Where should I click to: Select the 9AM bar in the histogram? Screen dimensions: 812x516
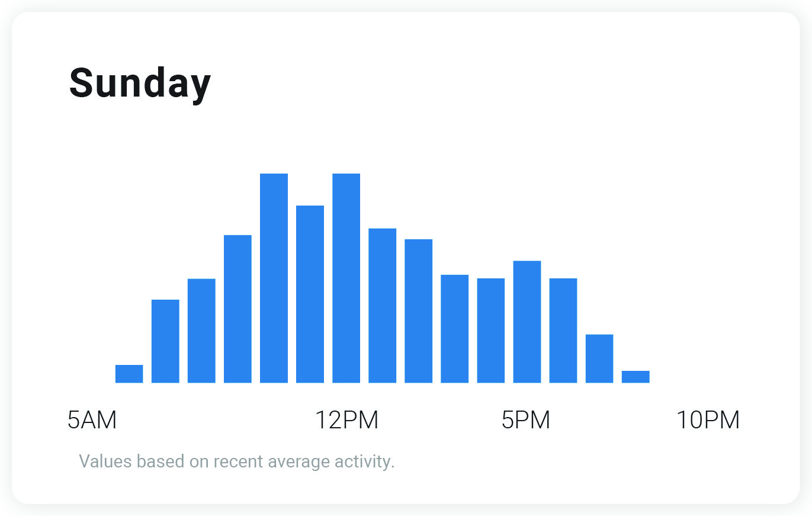[x=237, y=309]
